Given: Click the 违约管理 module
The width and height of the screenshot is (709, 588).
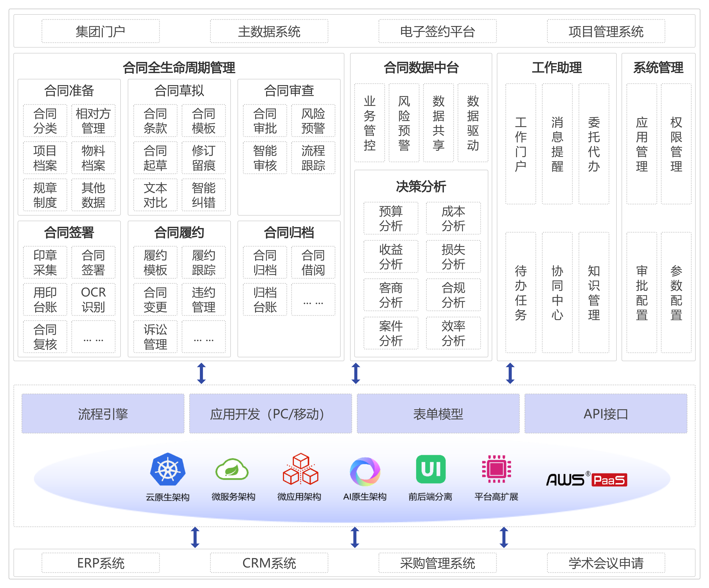Looking at the screenshot, I should (204, 300).
